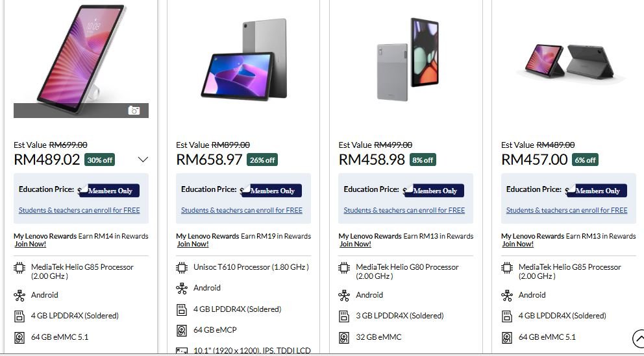
Task: Click the 64 GB eMMC 5.1 storage icon in fourth card
Action: (507, 337)
